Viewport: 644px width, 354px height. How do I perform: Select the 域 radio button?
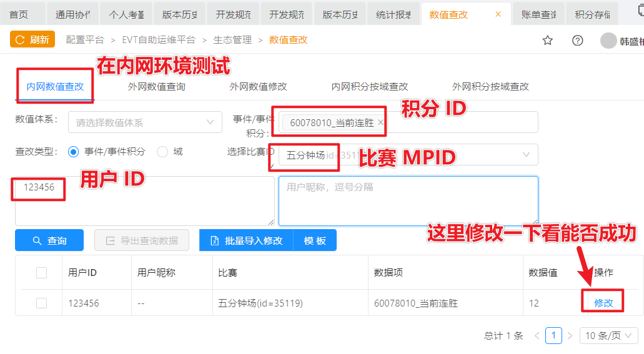click(162, 151)
